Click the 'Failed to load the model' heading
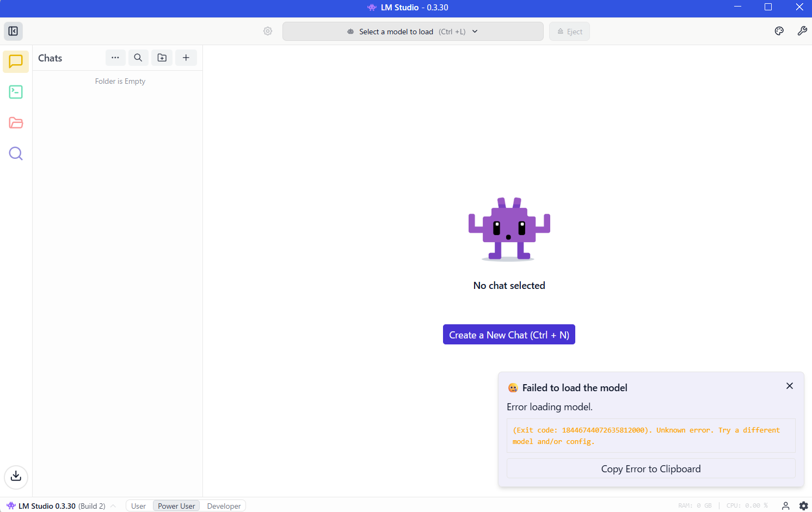Screen dimensions: 812x512 pyautogui.click(x=575, y=388)
